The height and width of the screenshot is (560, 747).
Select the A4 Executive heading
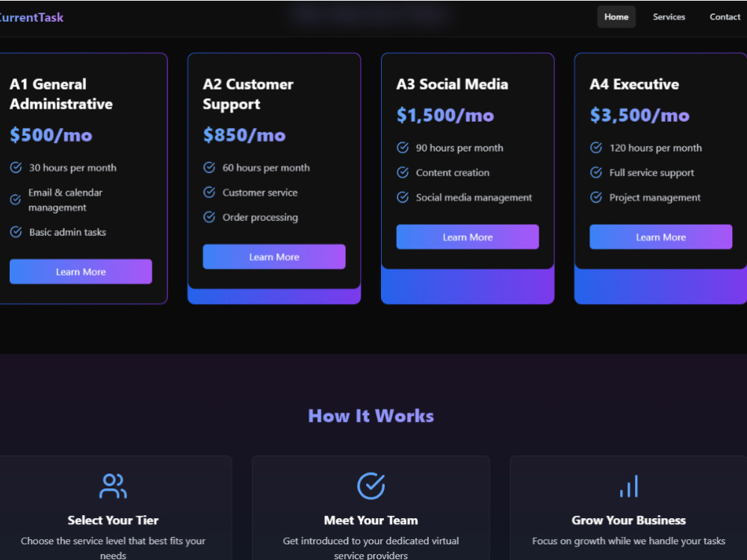click(634, 84)
